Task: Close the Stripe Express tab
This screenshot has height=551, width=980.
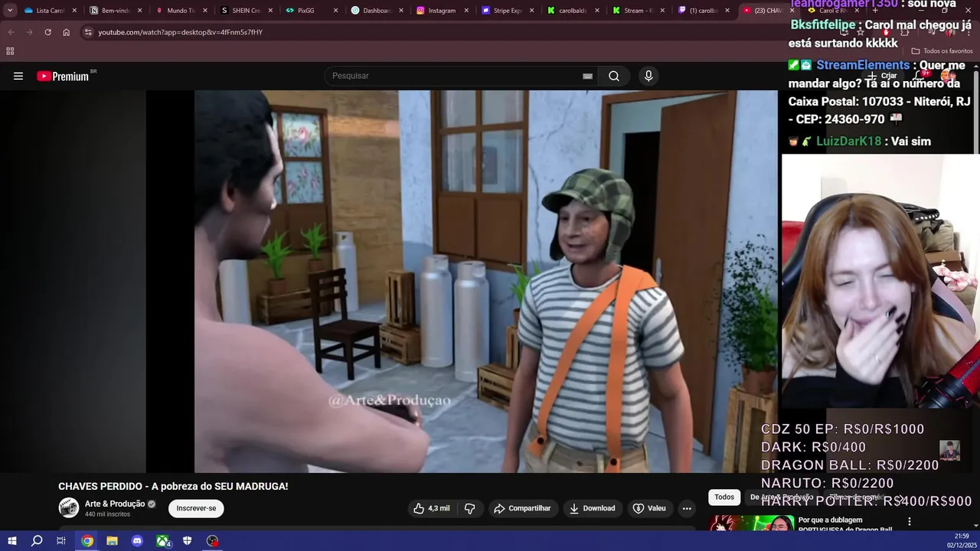Action: tap(531, 11)
